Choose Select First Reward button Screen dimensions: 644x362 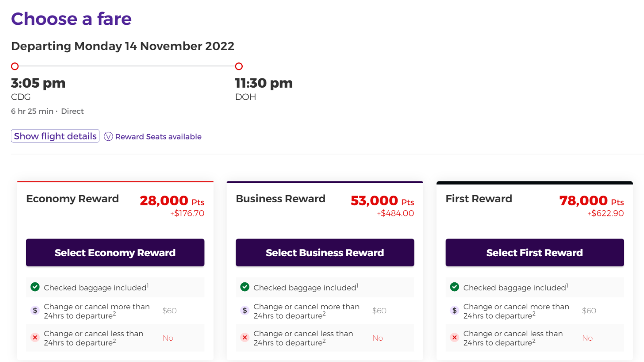535,253
